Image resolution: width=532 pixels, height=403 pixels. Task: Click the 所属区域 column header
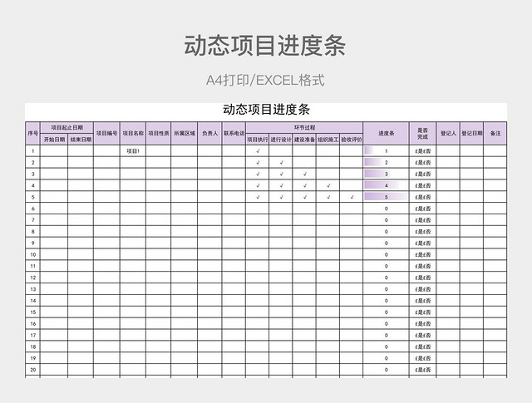(185, 133)
